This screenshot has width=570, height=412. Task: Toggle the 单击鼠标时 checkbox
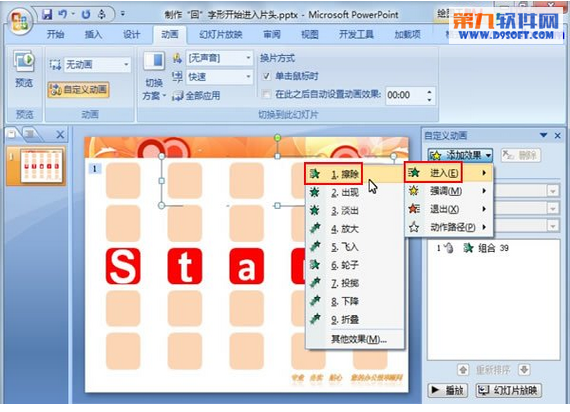point(266,76)
